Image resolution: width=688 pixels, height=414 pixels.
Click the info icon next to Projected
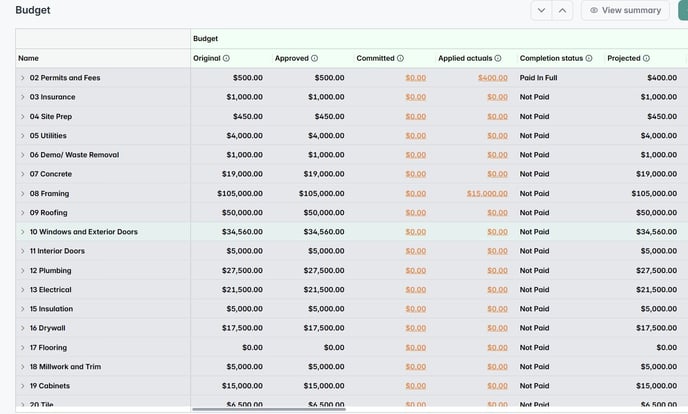click(646, 58)
